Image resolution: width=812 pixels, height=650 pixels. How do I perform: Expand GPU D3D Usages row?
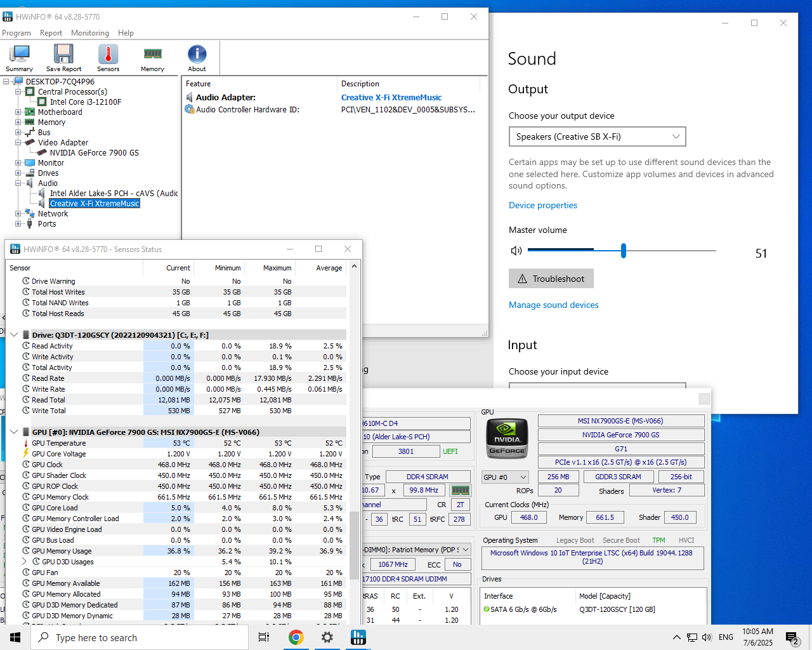coord(25,561)
